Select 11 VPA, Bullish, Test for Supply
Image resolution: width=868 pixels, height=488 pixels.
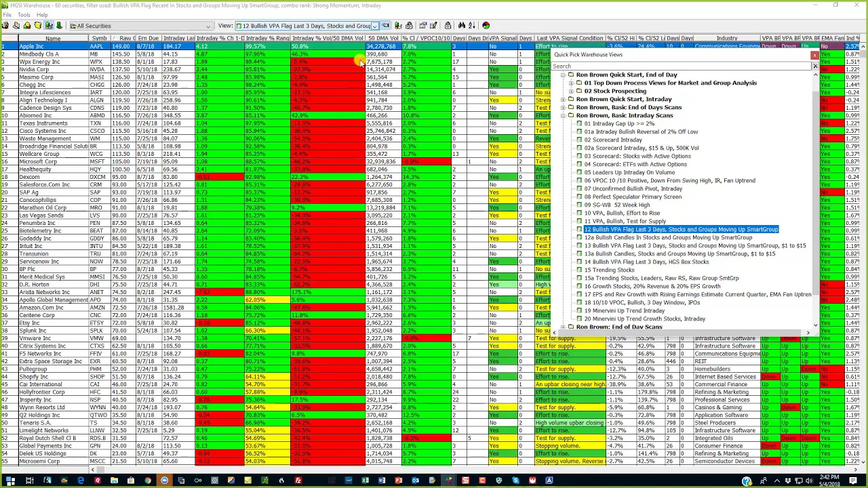pyautogui.click(x=625, y=221)
